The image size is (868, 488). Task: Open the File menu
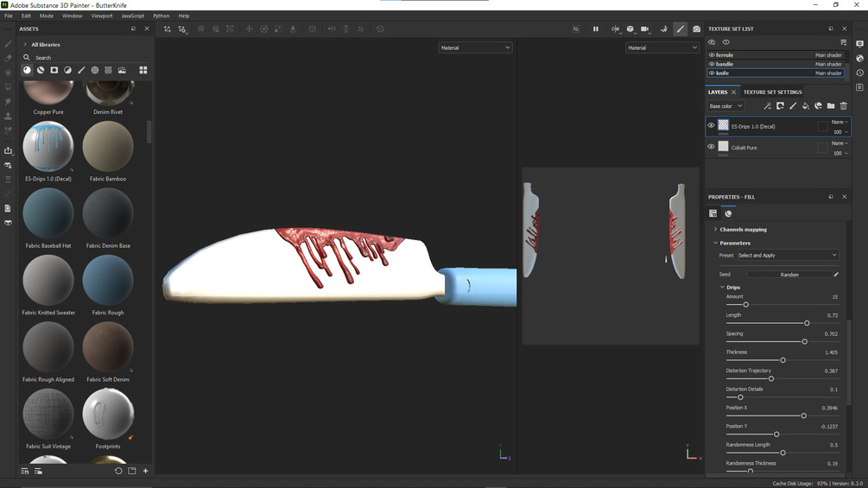(9, 16)
